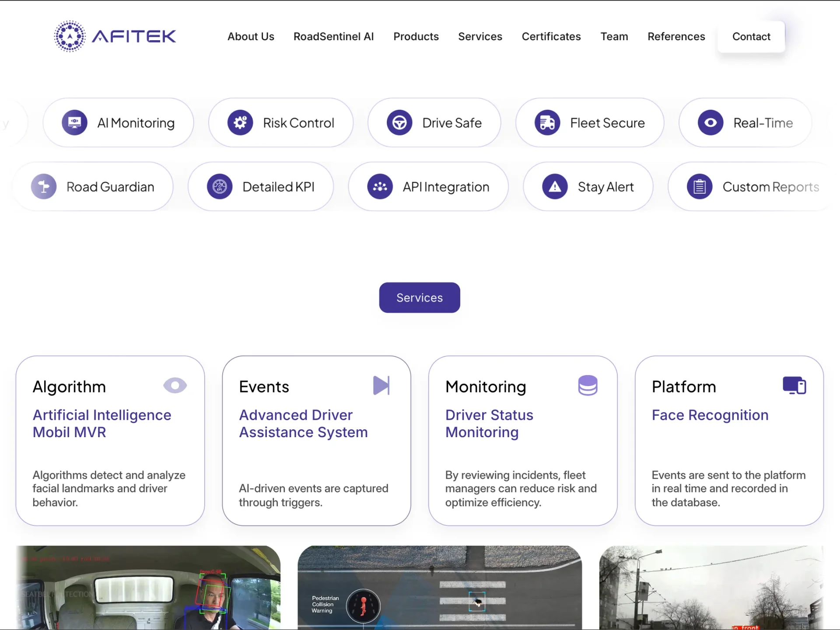The image size is (840, 630).
Task: Open the pedestrian crosswalk aerial image
Action: point(440,588)
